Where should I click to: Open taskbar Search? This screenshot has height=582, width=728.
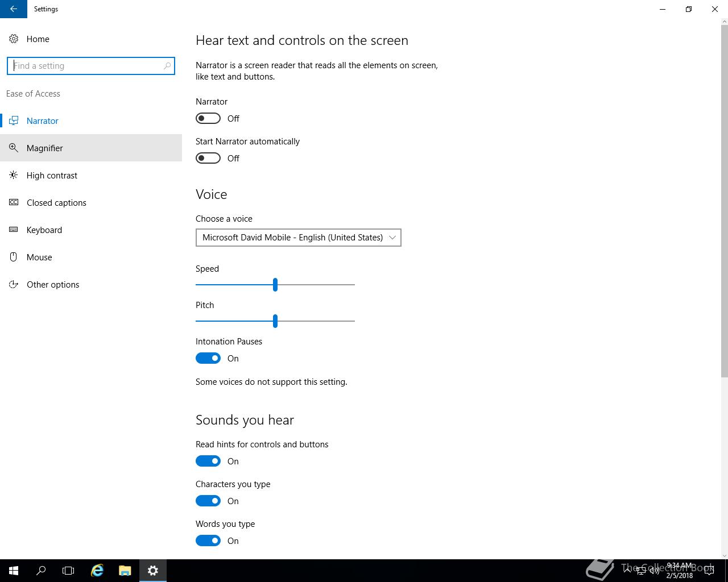pyautogui.click(x=41, y=571)
